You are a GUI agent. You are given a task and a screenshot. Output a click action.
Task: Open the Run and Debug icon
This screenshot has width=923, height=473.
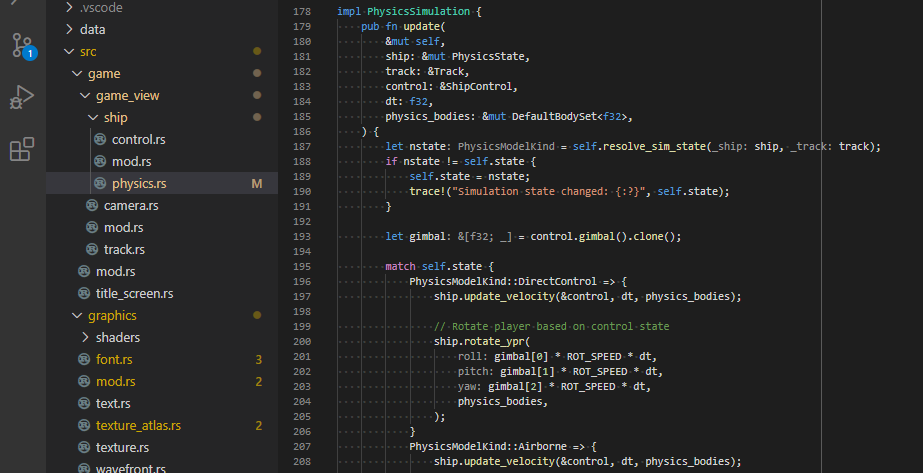[22, 98]
